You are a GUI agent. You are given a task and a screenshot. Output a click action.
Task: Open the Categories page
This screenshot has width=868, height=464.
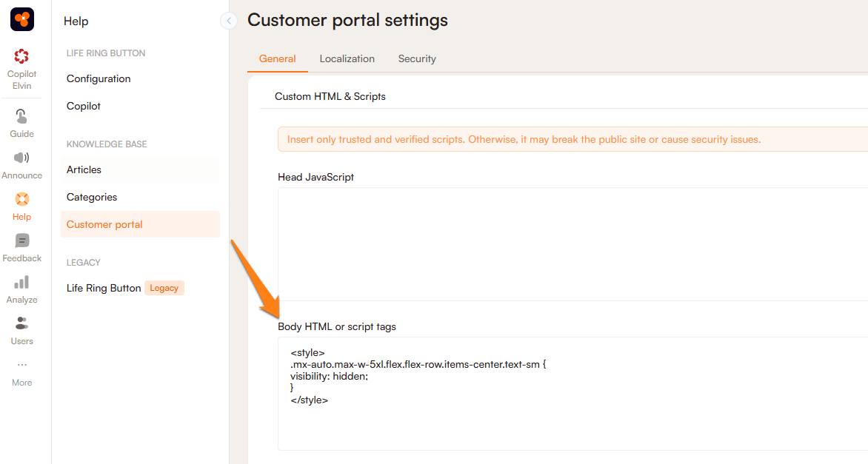coord(92,197)
